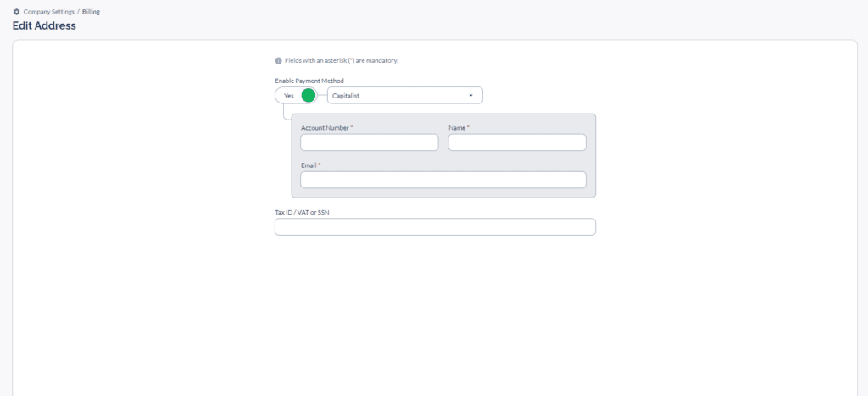Click the Edit Address page heading
The height and width of the screenshot is (396, 868).
coord(44,26)
